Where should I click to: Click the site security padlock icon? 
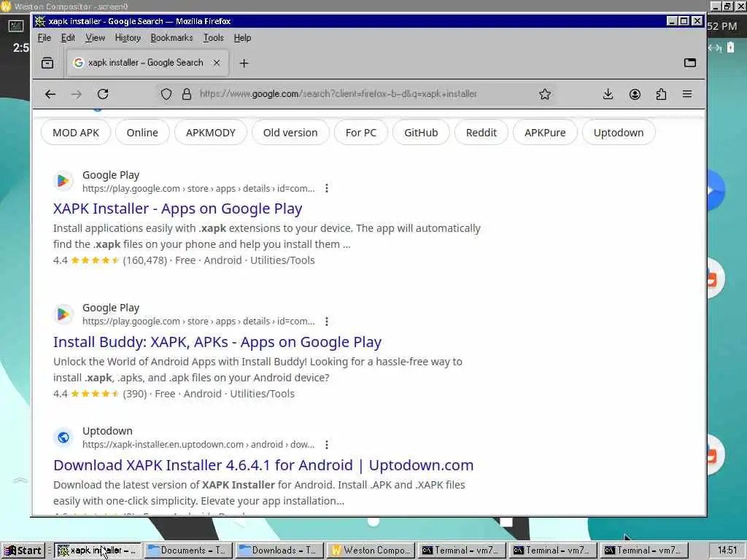pyautogui.click(x=187, y=94)
